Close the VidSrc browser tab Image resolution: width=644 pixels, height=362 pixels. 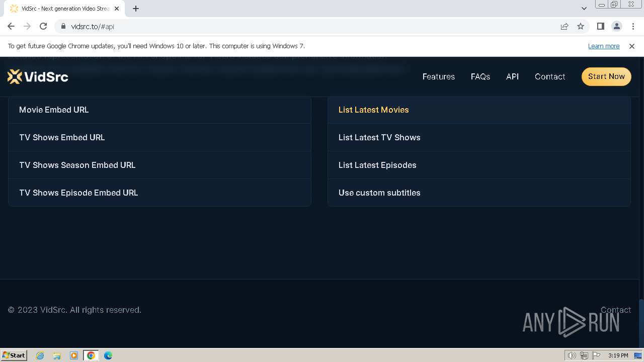pyautogui.click(x=117, y=9)
